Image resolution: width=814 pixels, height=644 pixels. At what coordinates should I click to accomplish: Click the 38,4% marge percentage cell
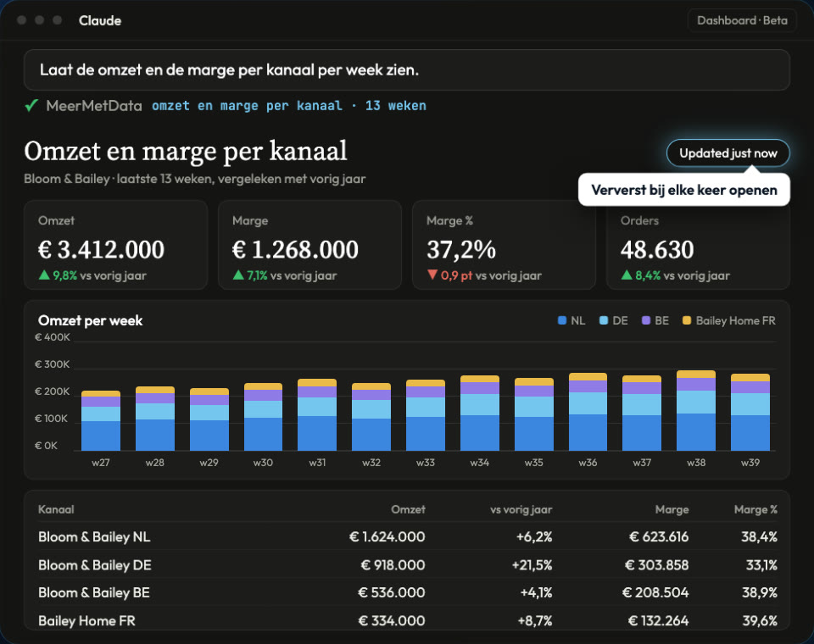(x=759, y=536)
